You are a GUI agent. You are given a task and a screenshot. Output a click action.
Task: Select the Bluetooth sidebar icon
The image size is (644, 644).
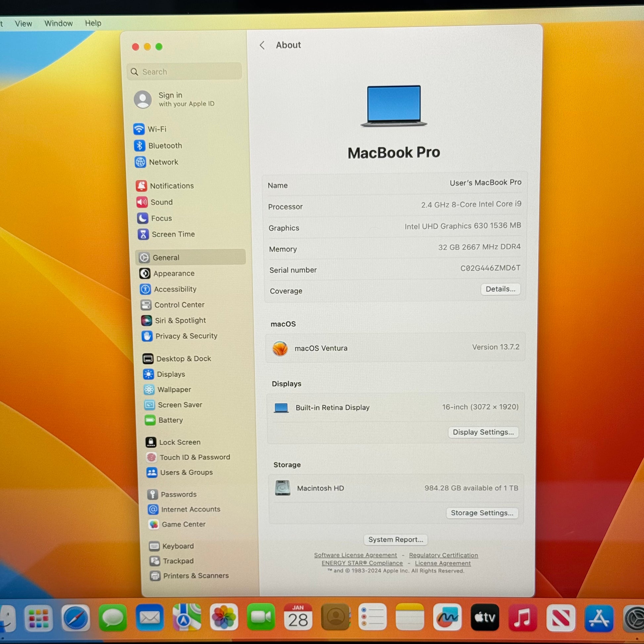[140, 146]
